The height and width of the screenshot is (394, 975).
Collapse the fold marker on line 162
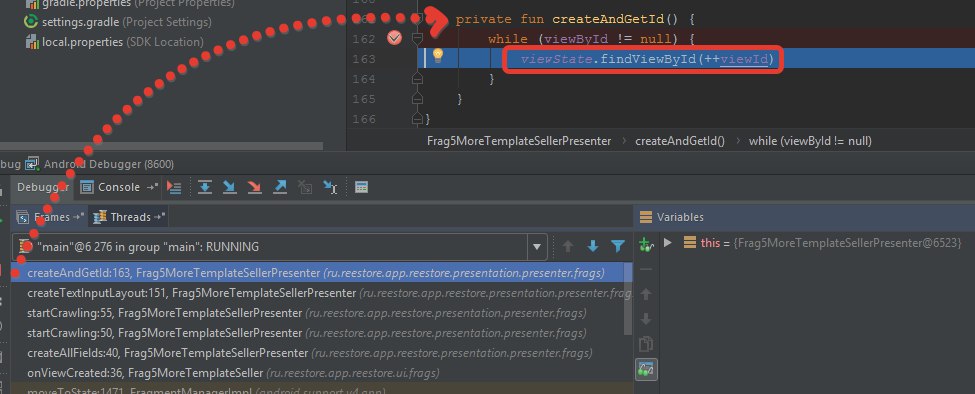[417, 39]
